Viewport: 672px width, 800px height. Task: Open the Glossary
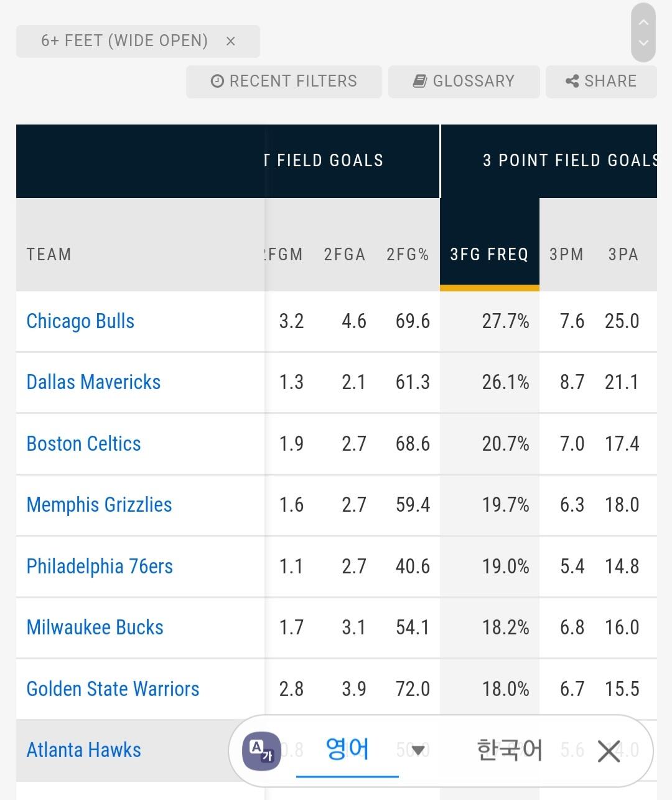464,82
